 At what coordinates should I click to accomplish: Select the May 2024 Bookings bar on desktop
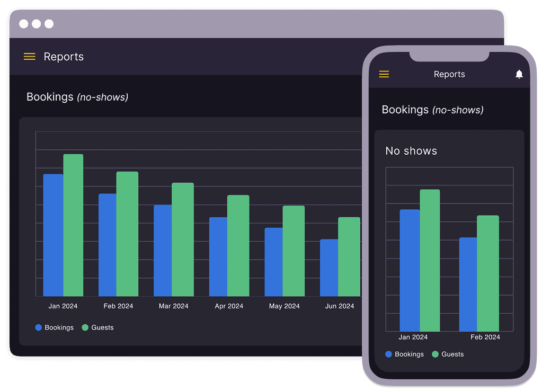pos(274,262)
